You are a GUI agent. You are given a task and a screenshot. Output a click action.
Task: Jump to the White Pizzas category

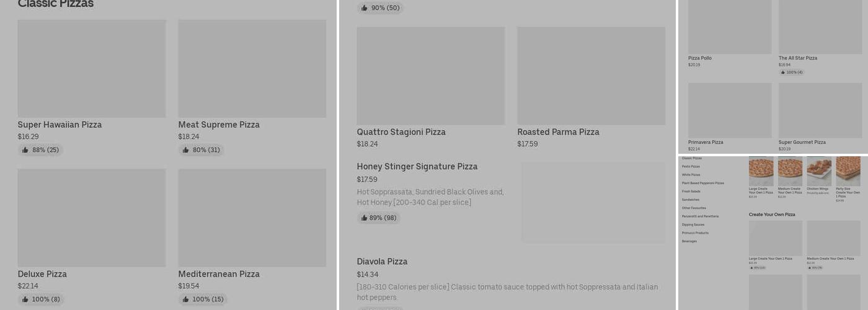[691, 175]
